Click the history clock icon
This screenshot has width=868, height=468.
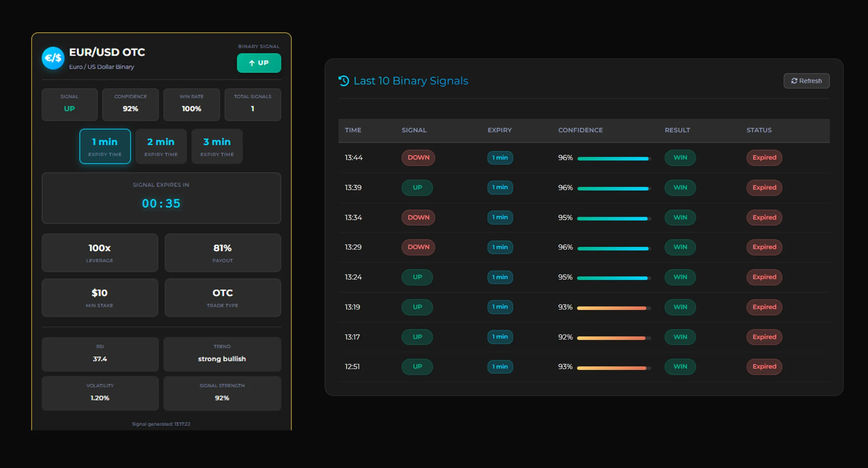343,81
